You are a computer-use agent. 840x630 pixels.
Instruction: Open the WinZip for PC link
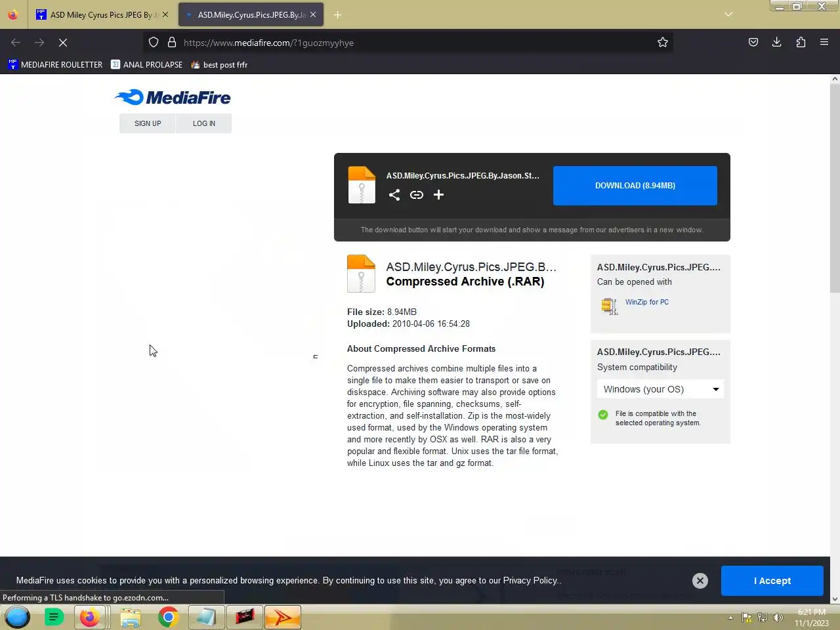coord(647,302)
